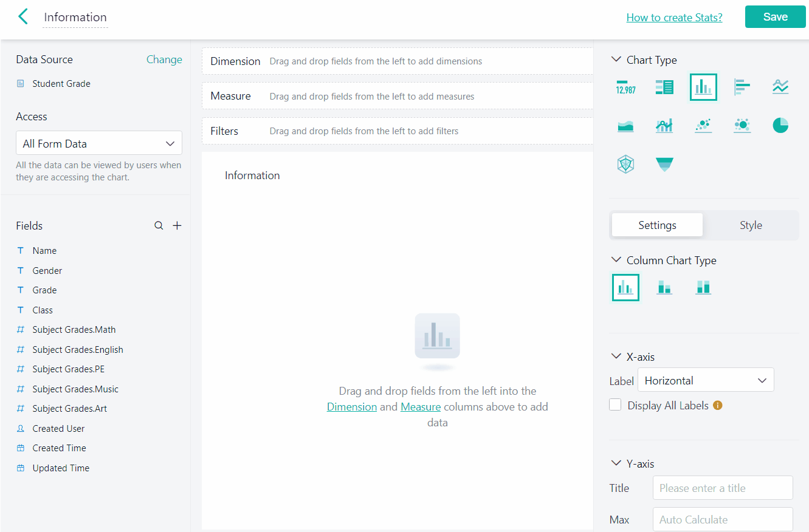Viewport: 809px width, 532px height.
Task: Click the empty chart placeholder icon
Action: point(438,336)
